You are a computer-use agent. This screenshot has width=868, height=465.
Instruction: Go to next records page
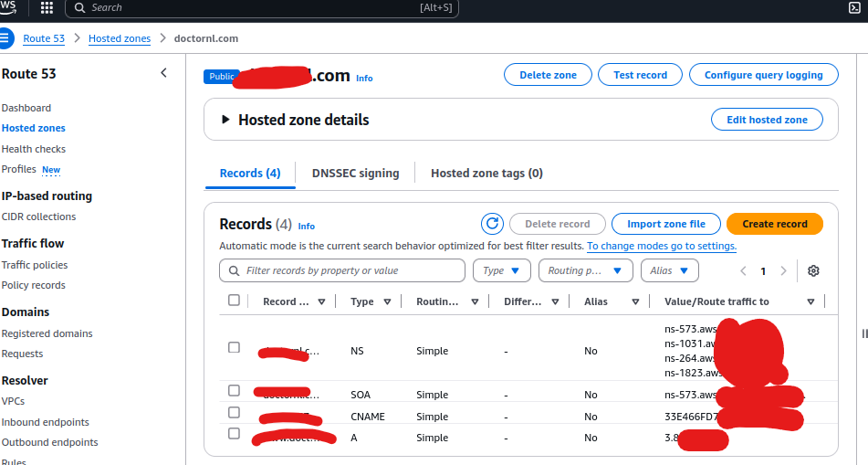[x=783, y=270]
